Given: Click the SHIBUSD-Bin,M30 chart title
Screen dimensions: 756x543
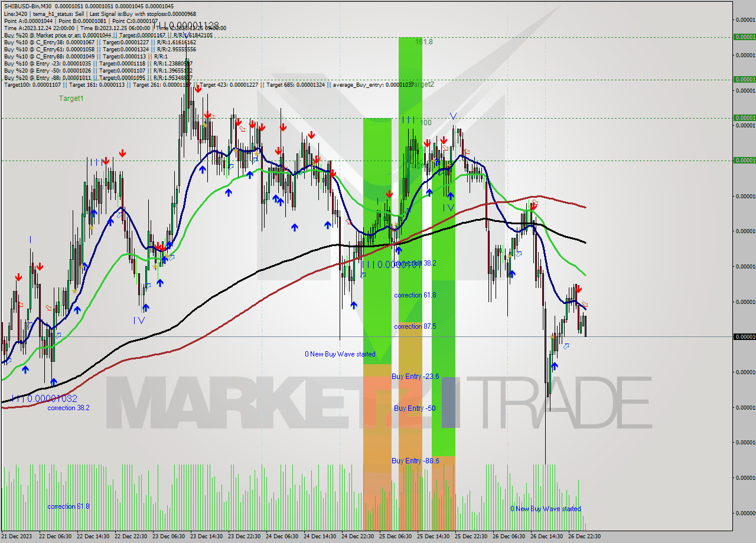Looking at the screenshot, I should pyautogui.click(x=28, y=6).
